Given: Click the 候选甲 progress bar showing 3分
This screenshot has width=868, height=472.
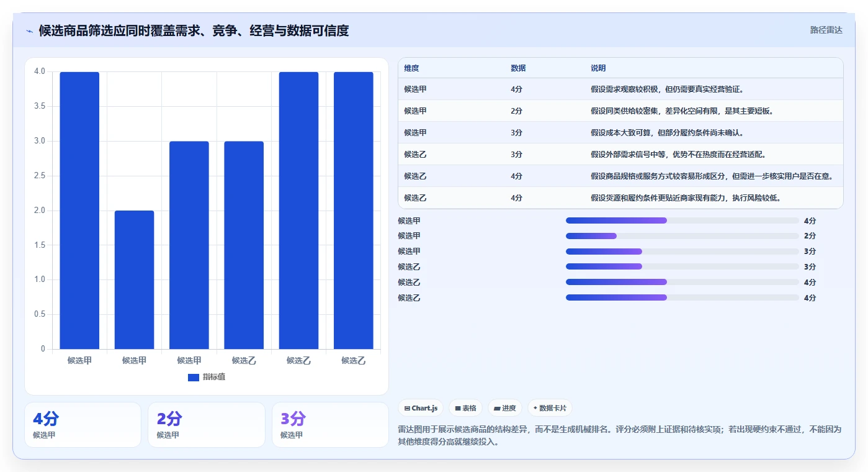Looking at the screenshot, I should pos(682,251).
